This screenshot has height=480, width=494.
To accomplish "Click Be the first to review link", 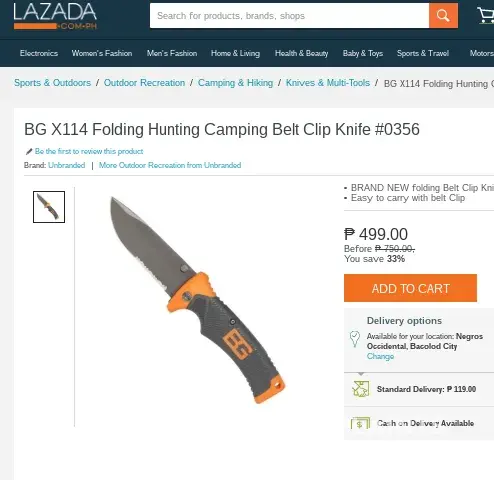I will 89,151.
